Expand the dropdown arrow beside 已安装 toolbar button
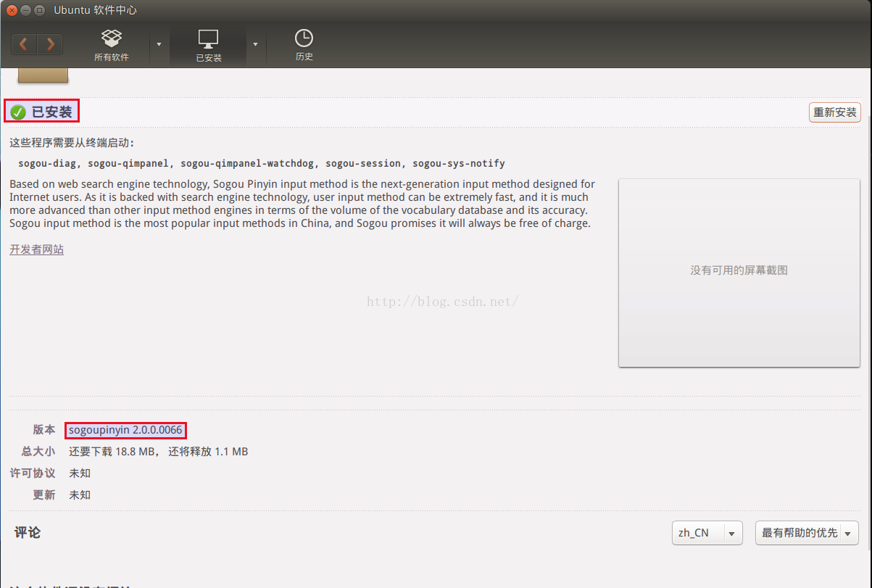The height and width of the screenshot is (588, 872). point(255,44)
